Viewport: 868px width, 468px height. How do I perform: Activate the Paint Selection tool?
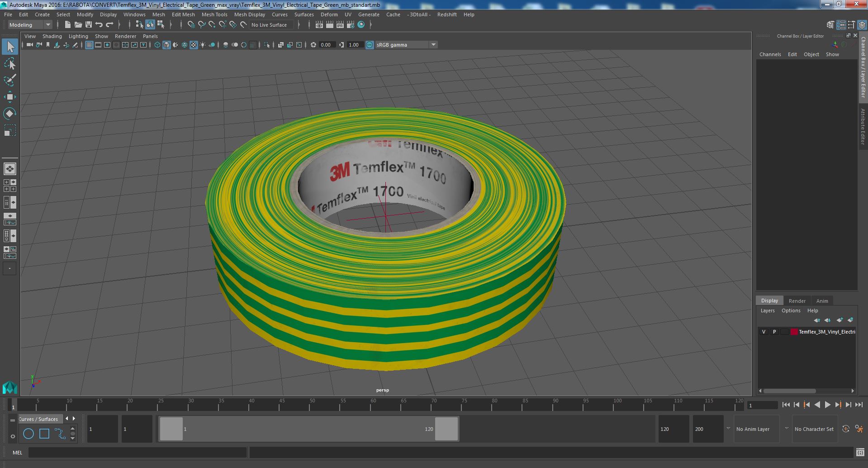pos(9,80)
